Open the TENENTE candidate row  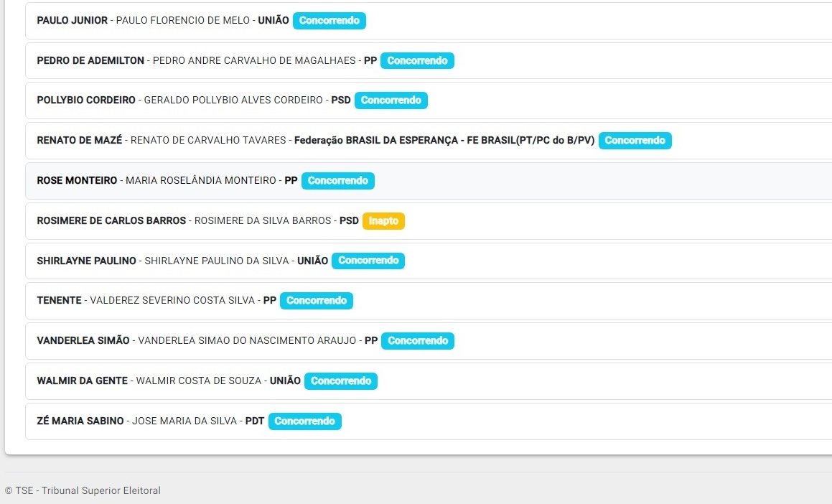point(429,301)
